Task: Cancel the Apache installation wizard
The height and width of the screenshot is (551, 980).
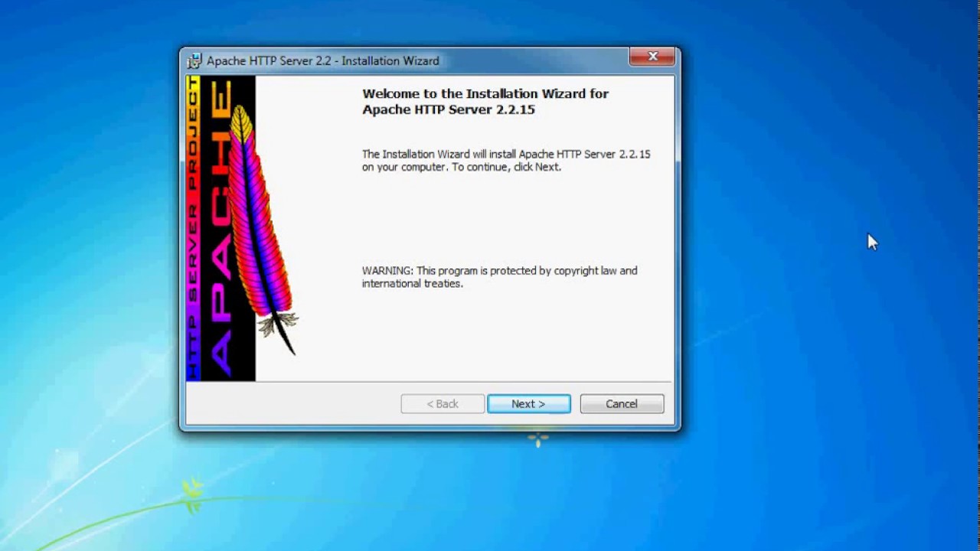Action: (622, 404)
